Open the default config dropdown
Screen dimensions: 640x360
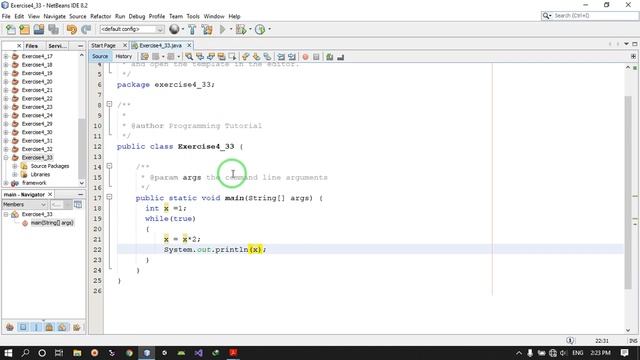[160, 29]
